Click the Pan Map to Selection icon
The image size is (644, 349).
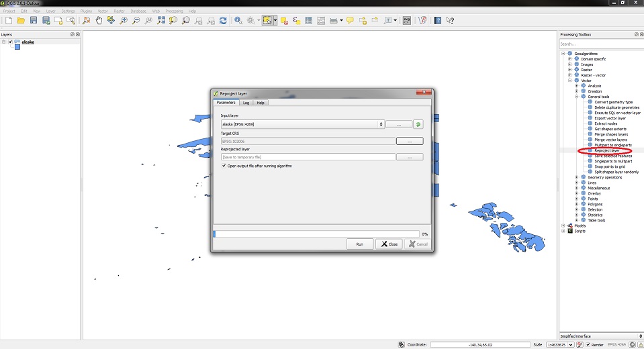111,20
